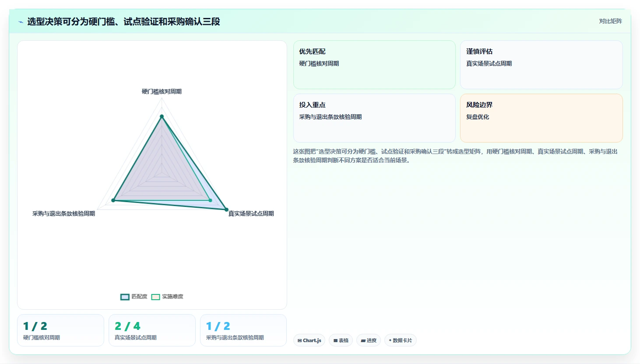
Task: Toggle the 匹配度 legend swatch
Action: pos(125,297)
